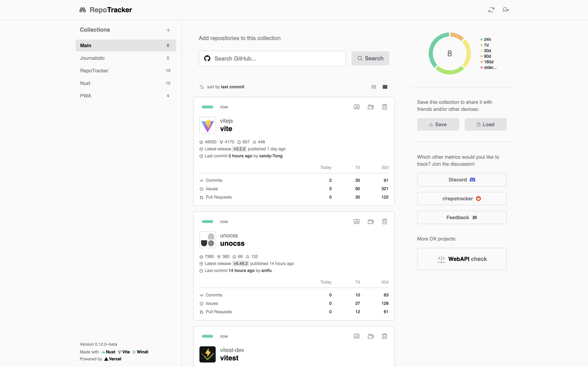Open the Discord discussion link

(462, 180)
